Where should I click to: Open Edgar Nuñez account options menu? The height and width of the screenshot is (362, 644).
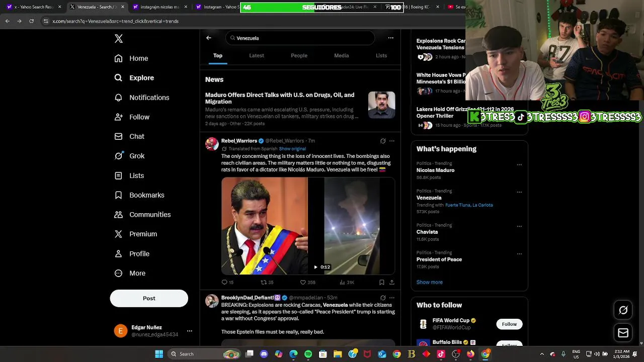click(x=189, y=331)
